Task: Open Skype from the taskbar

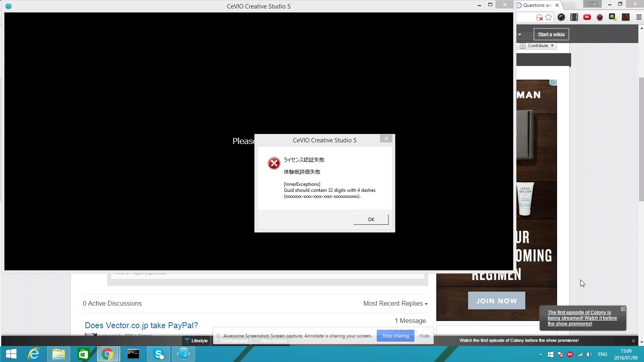Action: pyautogui.click(x=159, y=354)
